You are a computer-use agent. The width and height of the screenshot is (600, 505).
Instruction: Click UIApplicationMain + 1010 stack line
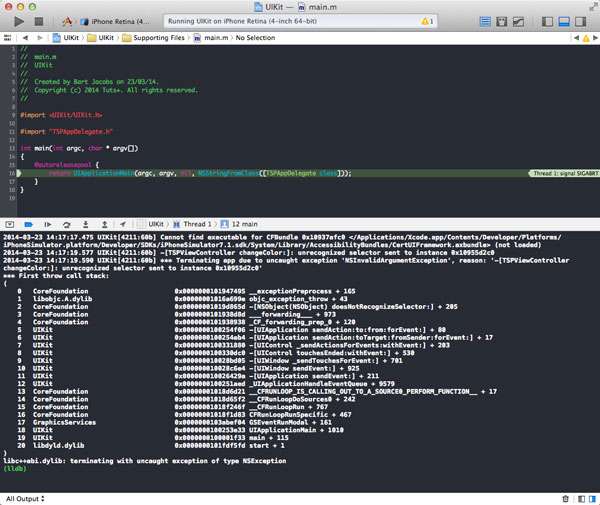point(180,430)
